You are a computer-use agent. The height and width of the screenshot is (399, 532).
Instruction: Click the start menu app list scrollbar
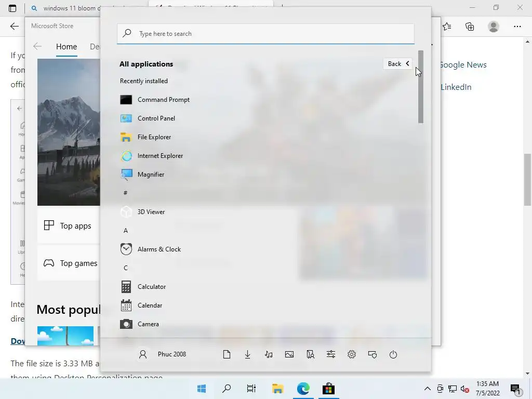pos(421,87)
